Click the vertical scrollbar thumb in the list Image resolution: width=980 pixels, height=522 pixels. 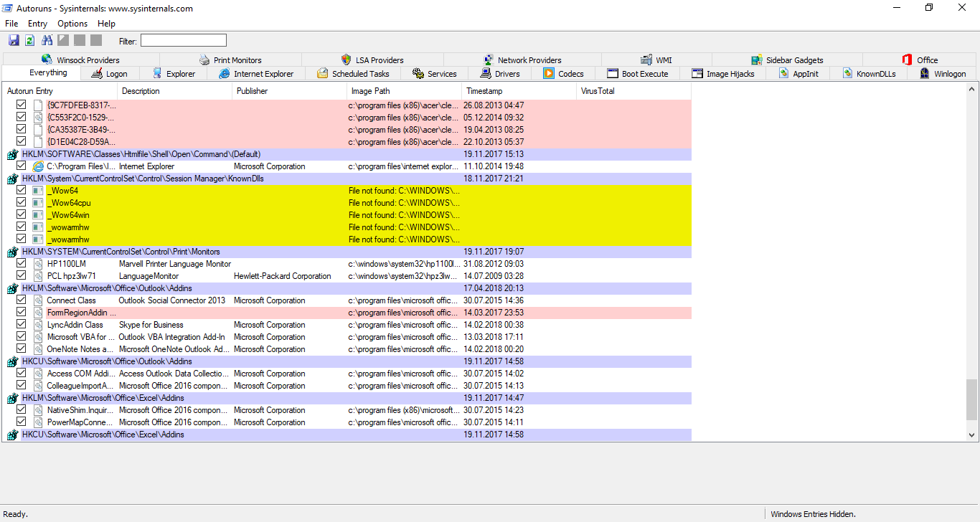point(972,399)
